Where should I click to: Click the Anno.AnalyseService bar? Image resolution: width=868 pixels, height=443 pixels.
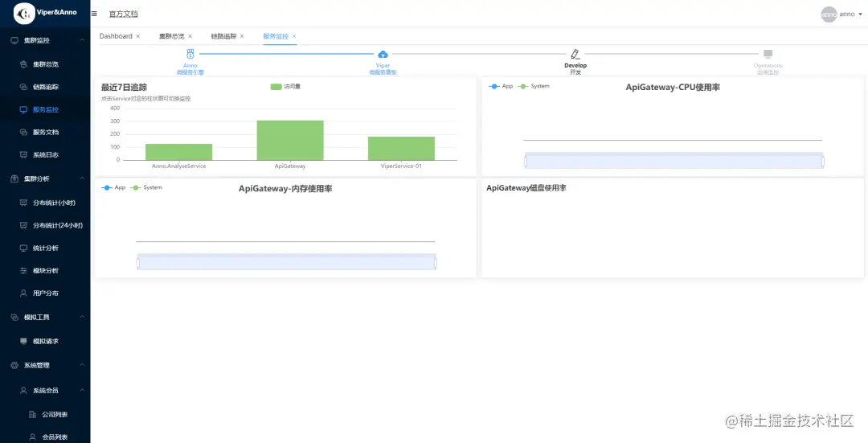pos(178,152)
